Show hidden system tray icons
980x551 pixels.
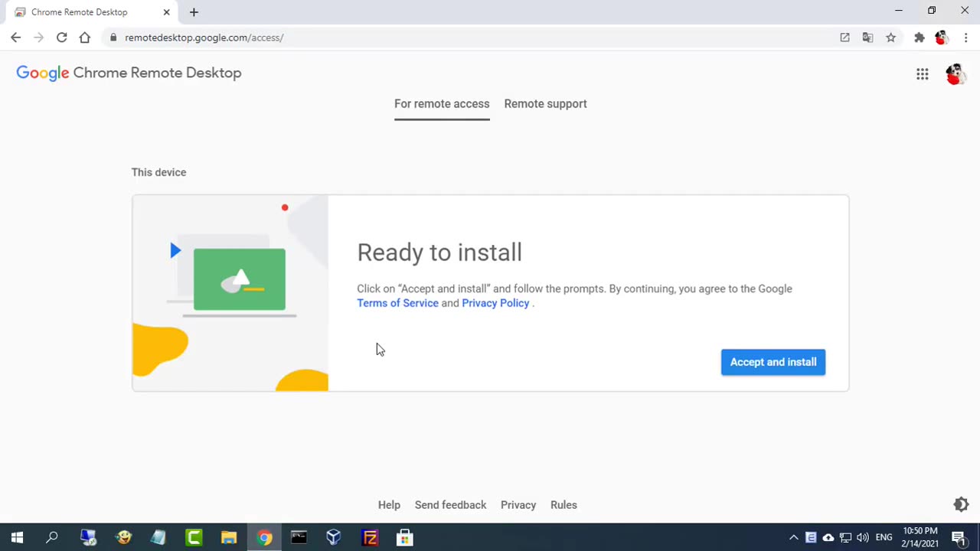pyautogui.click(x=793, y=538)
